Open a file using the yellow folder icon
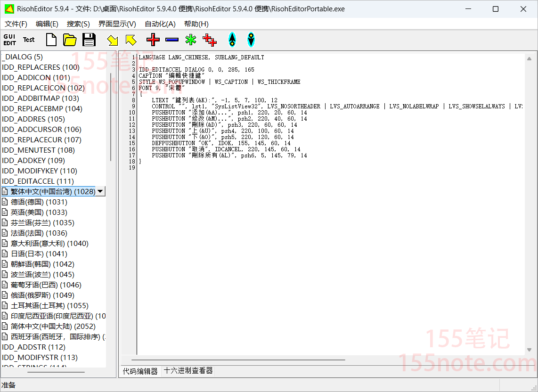Viewport: 538px width, 392px height. coord(70,40)
